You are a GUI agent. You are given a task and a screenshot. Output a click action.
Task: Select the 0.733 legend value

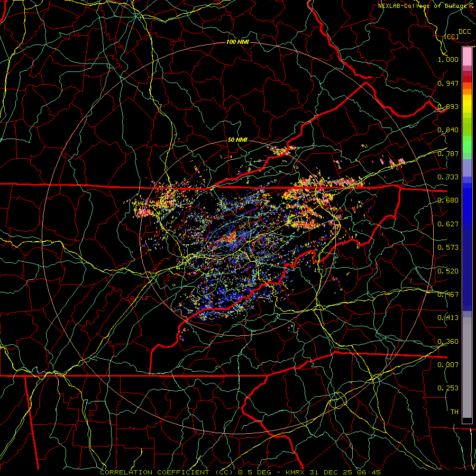(448, 177)
